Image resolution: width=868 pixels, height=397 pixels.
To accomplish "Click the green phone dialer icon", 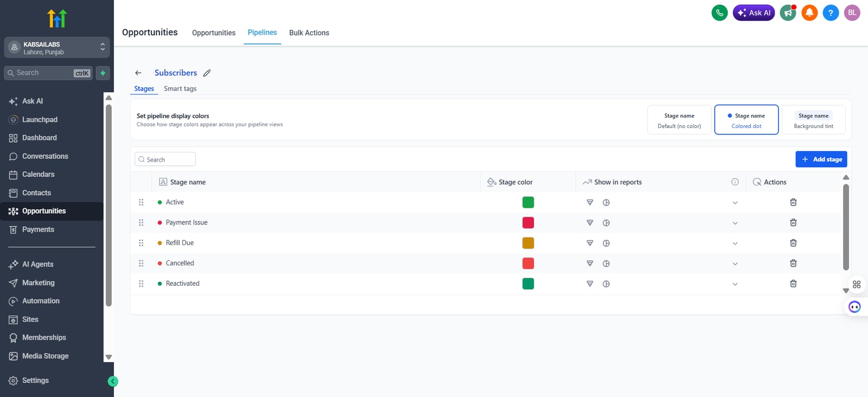I will [x=719, y=13].
